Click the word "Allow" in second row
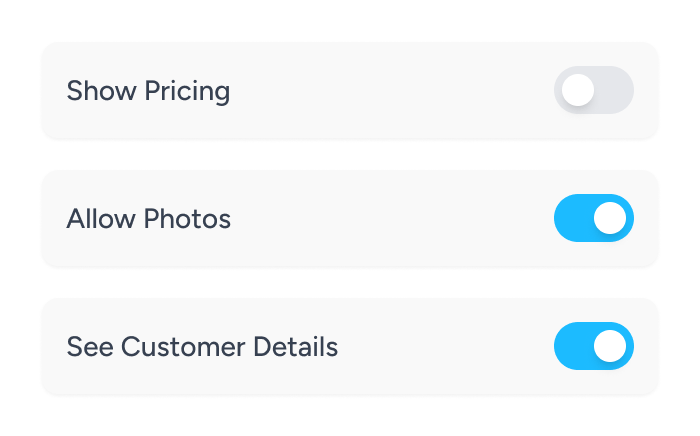The width and height of the screenshot is (700, 436). (101, 219)
